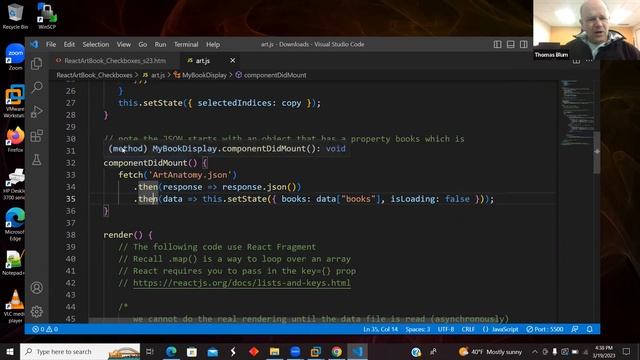Open Visual Studio Code taskbar icon
Screen dimensions: 640x360
point(358,351)
